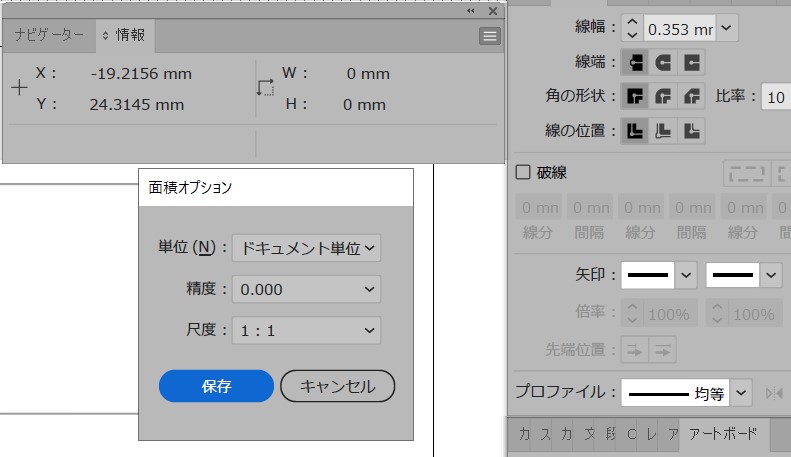Open プロファイル 均等 dropdown
Image resolution: width=791 pixels, height=457 pixels.
click(741, 393)
